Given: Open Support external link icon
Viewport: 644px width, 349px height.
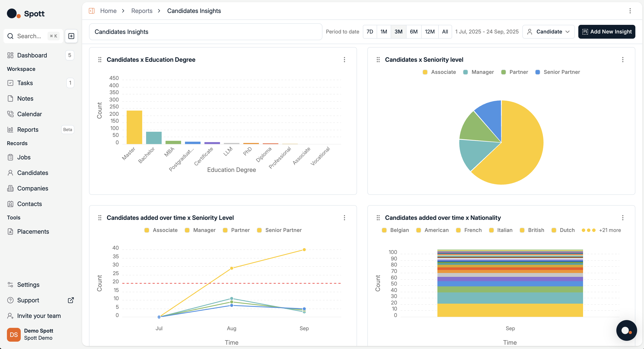Looking at the screenshot, I should pos(71,300).
